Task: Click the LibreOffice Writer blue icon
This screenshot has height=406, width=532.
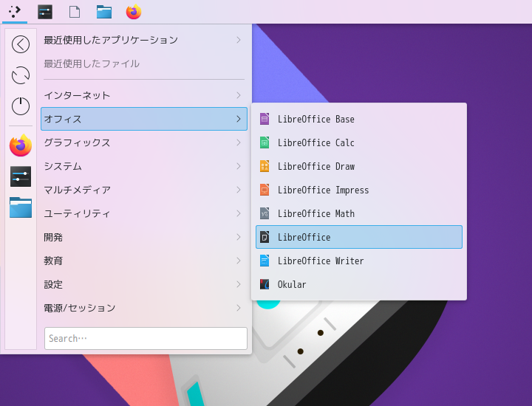Action: 265,261
